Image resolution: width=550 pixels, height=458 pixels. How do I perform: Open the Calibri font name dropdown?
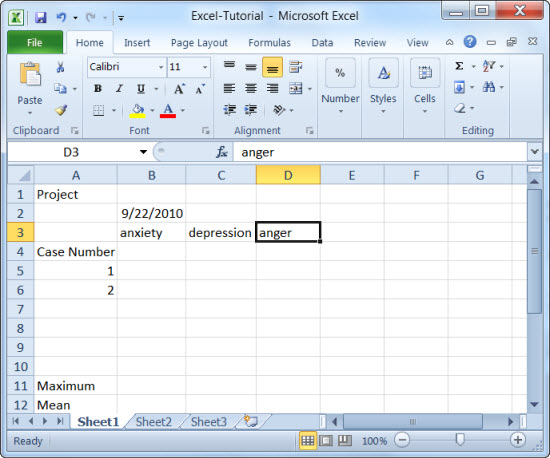click(x=161, y=67)
